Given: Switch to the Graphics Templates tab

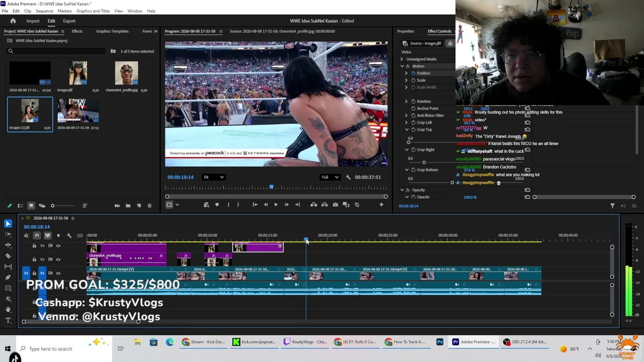Looking at the screenshot, I should (112, 31).
